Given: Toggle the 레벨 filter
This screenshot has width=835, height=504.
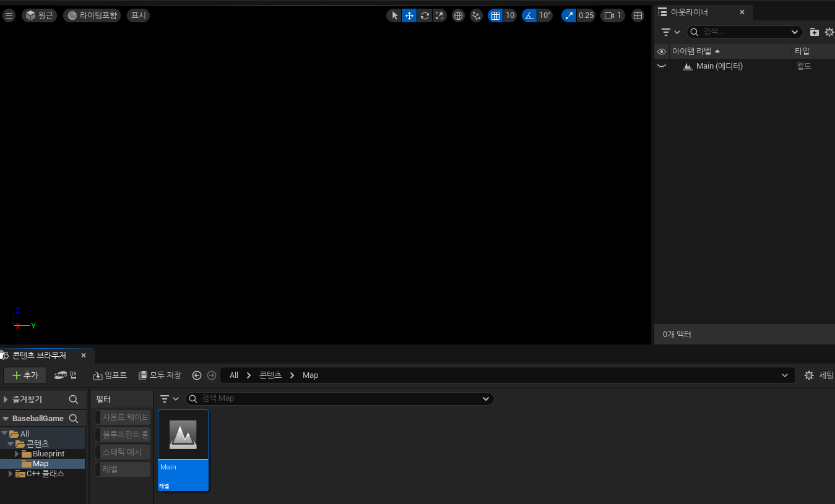Looking at the screenshot, I should (x=123, y=469).
